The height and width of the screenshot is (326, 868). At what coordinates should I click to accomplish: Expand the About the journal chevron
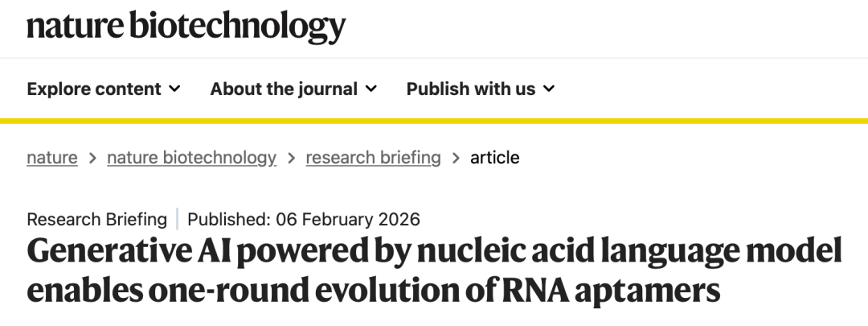pyautogui.click(x=371, y=89)
